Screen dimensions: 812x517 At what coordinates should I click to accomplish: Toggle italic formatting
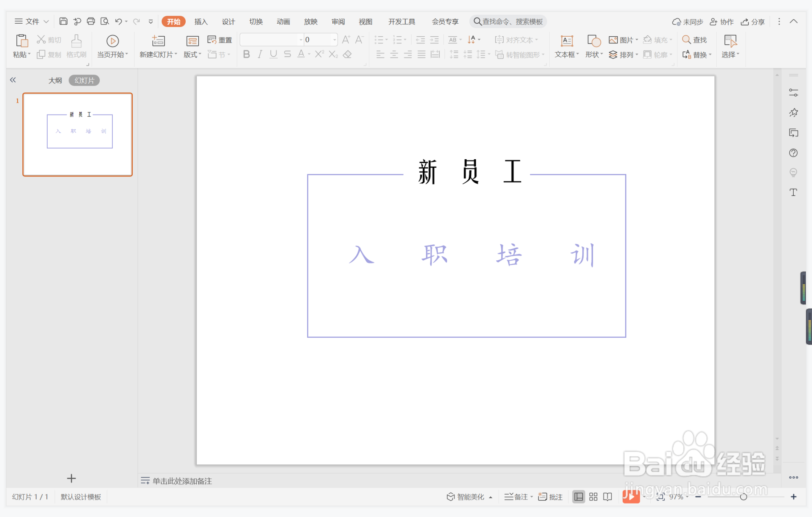[260, 54]
